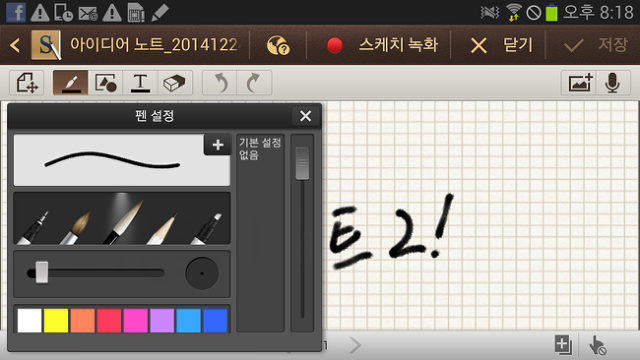Tap the clock showing 오후 8:18
The image size is (640, 360).
pyautogui.click(x=598, y=12)
